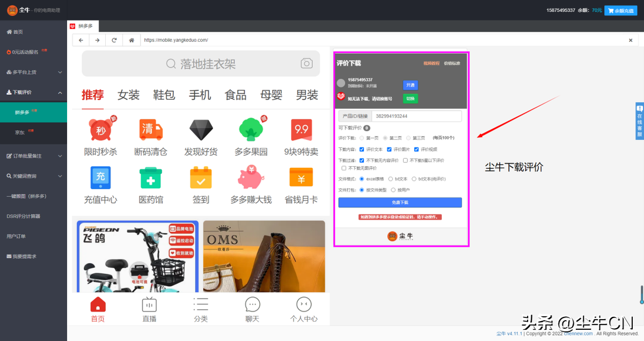Select 女装 category tab
The width and height of the screenshot is (644, 341).
(128, 95)
